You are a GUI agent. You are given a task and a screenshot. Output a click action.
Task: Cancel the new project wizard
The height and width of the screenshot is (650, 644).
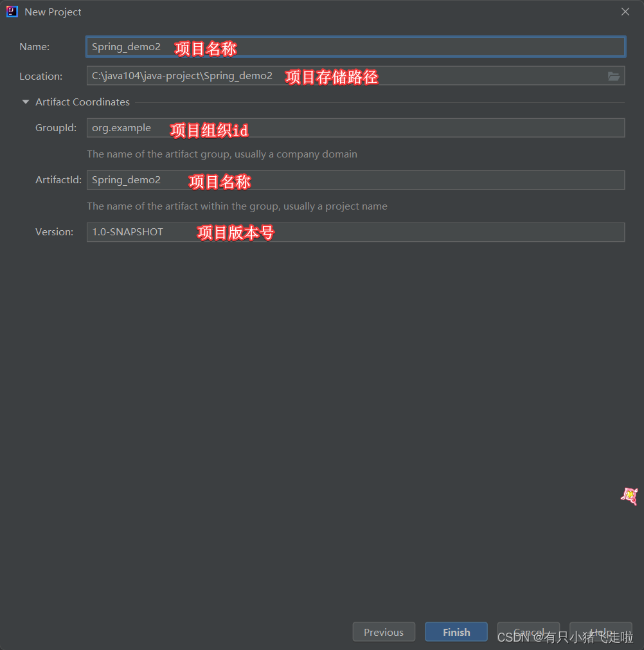point(528,632)
